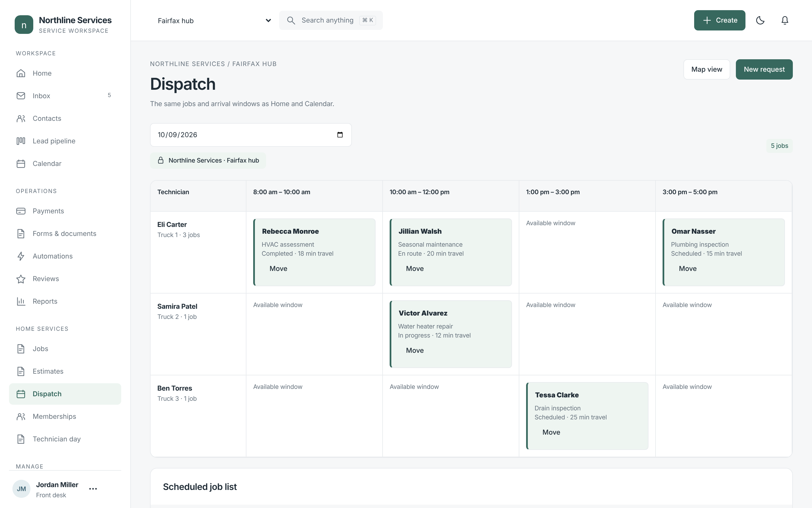Open Jordan Miller's three-dot options menu

point(93,489)
